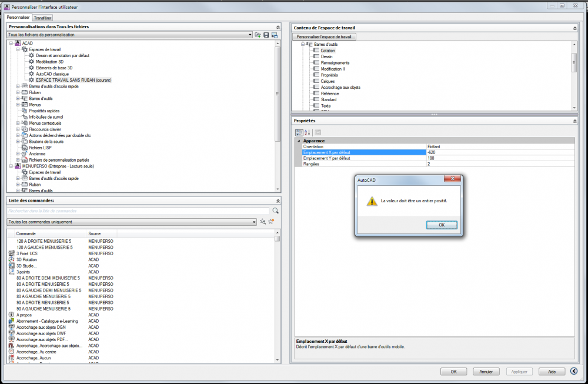Collapse the Barres d'outils node in workspace contents

(303, 44)
